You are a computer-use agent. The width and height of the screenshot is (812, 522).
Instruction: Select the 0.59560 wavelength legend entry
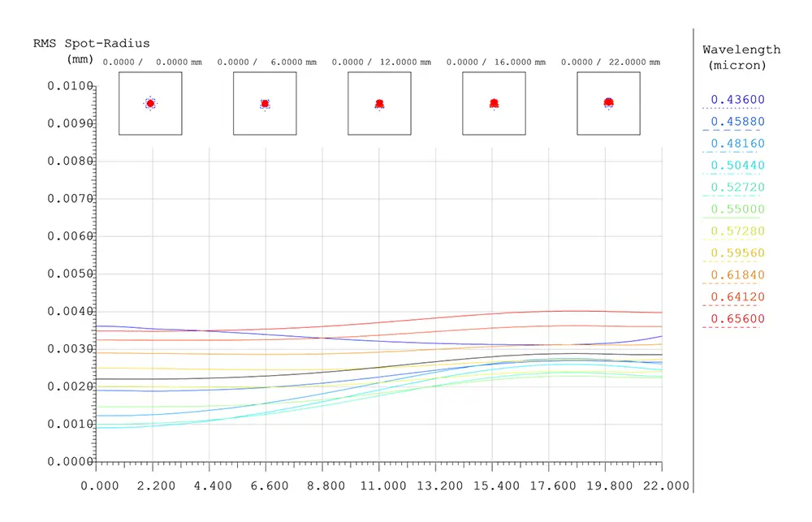point(737,252)
